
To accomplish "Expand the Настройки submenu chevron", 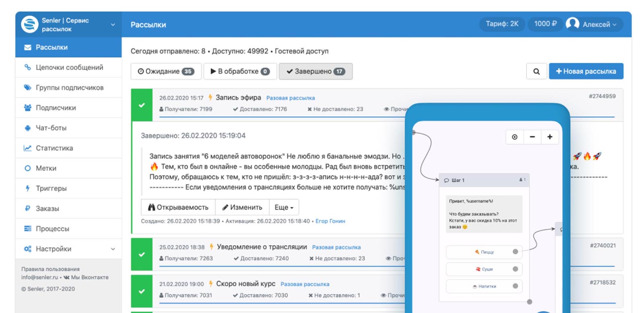I will 113,249.
